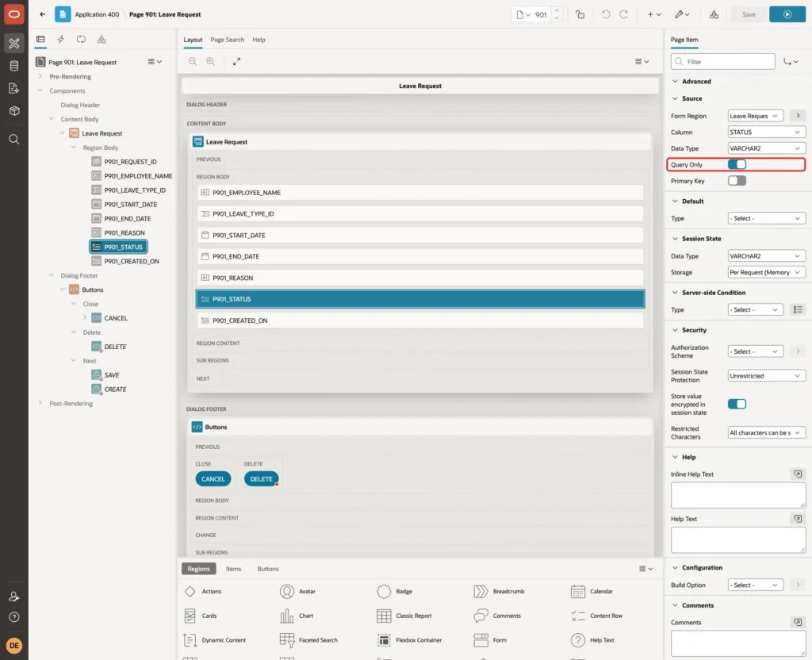Switch gallery to Items tab

click(234, 569)
